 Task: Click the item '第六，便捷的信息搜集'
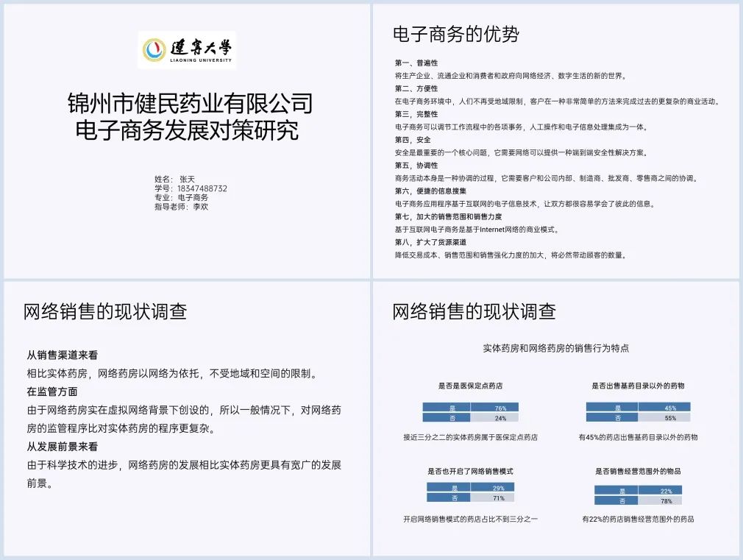(x=430, y=191)
